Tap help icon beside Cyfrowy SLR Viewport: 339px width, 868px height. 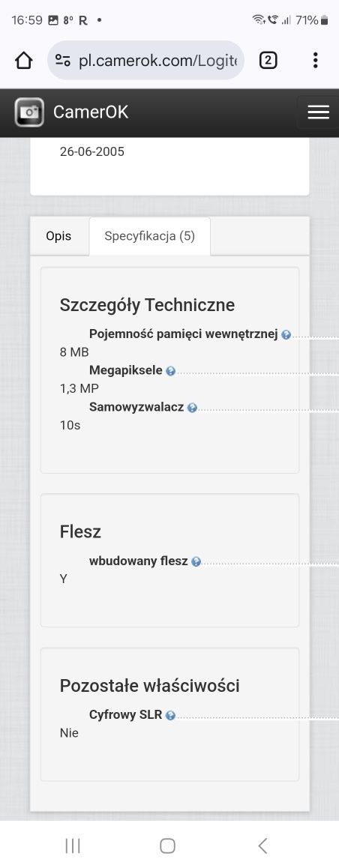point(170,716)
